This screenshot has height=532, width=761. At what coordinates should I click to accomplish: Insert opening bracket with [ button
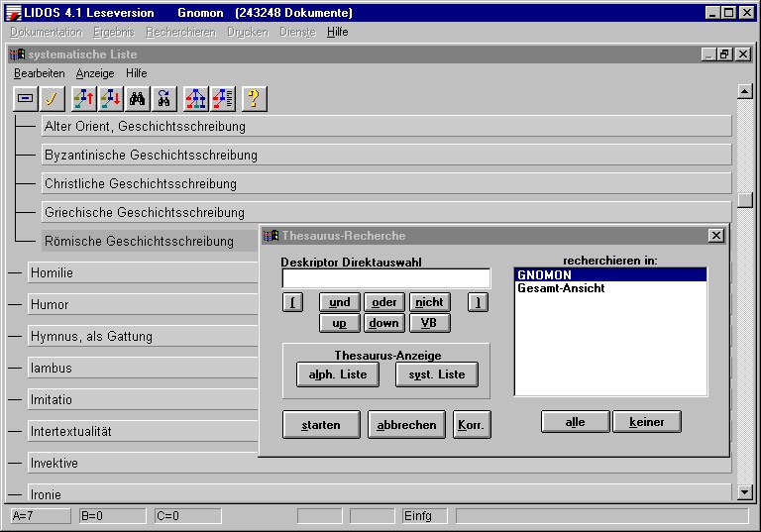[292, 302]
